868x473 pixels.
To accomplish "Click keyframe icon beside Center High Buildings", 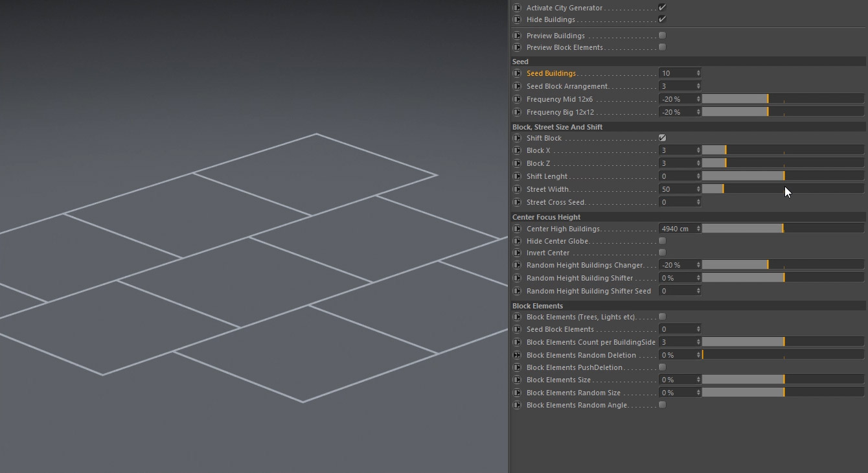I will (517, 229).
